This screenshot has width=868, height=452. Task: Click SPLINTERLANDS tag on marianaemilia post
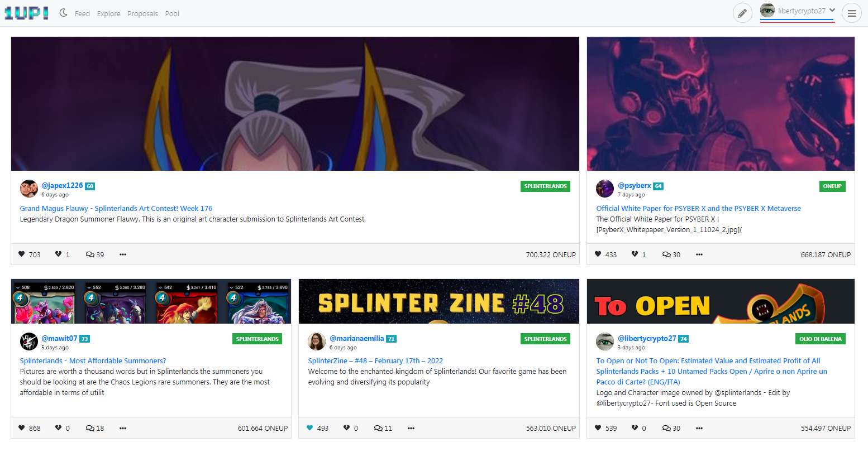coord(545,339)
